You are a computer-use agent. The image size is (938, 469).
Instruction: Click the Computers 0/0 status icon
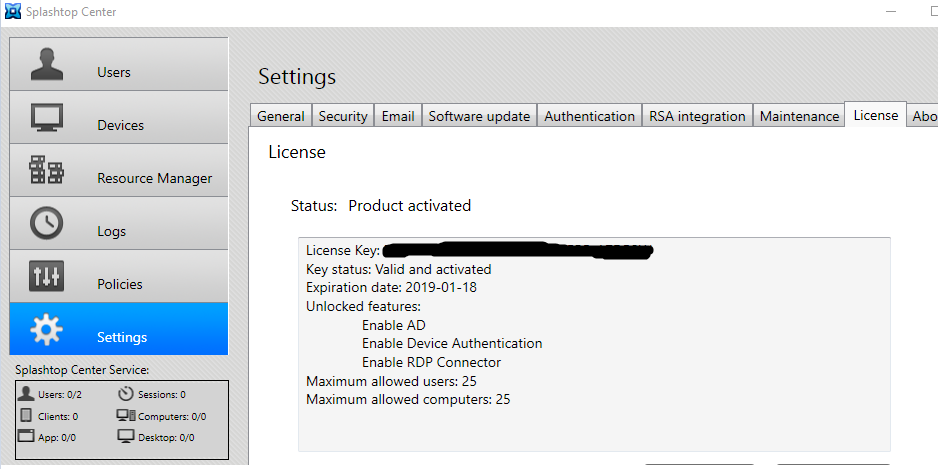click(126, 416)
